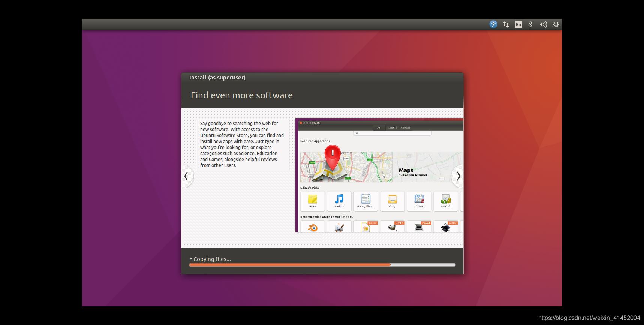Open the En keyboard layout menu

(518, 24)
